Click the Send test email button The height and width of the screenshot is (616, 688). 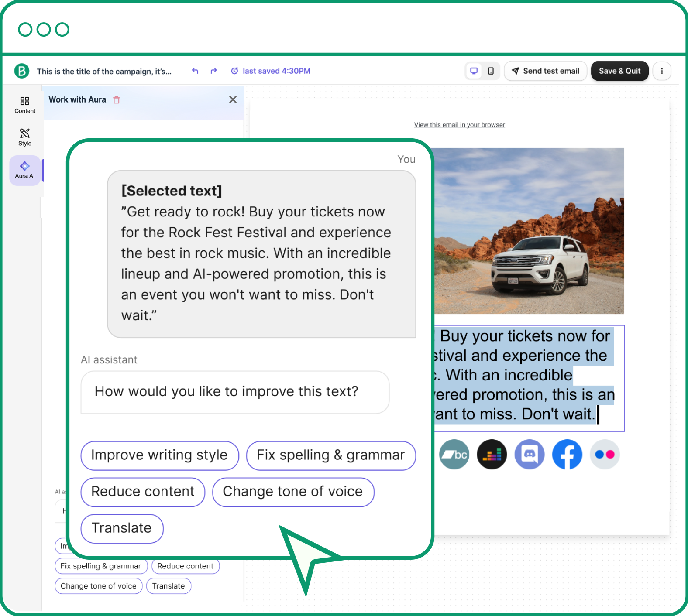pyautogui.click(x=545, y=71)
